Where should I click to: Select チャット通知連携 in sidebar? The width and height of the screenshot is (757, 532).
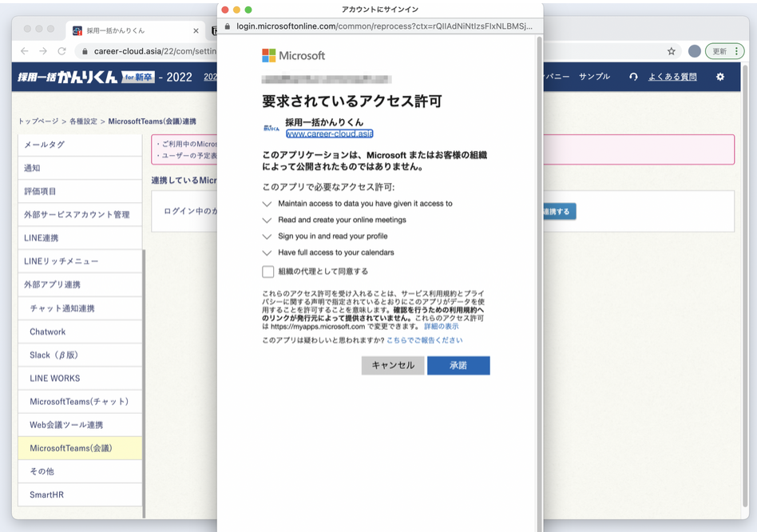[80, 308]
